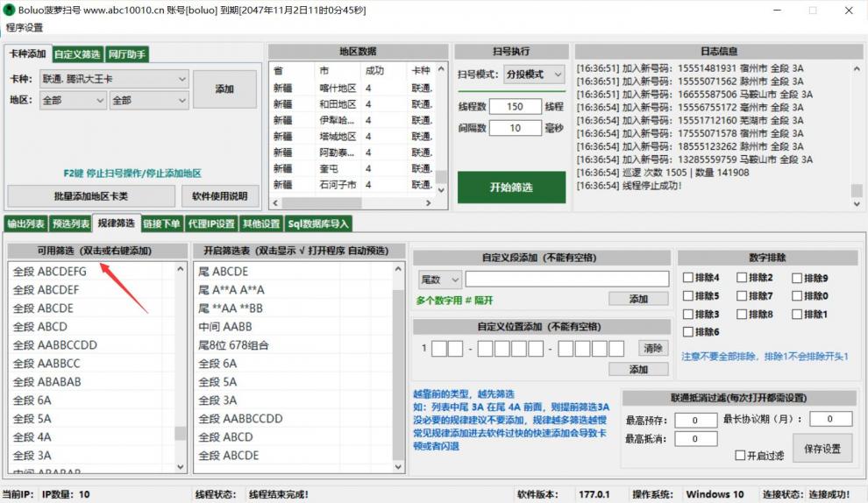Click first digit box in 自定义位置添加
This screenshot has height=503, width=868.
tap(439, 349)
